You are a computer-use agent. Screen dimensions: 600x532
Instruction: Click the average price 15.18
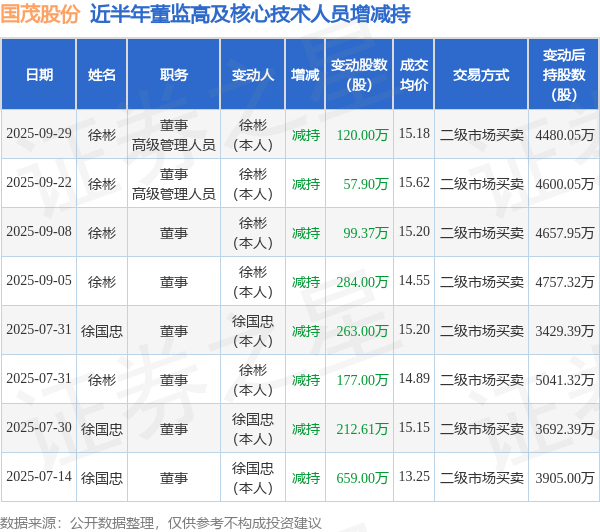pyautogui.click(x=414, y=134)
